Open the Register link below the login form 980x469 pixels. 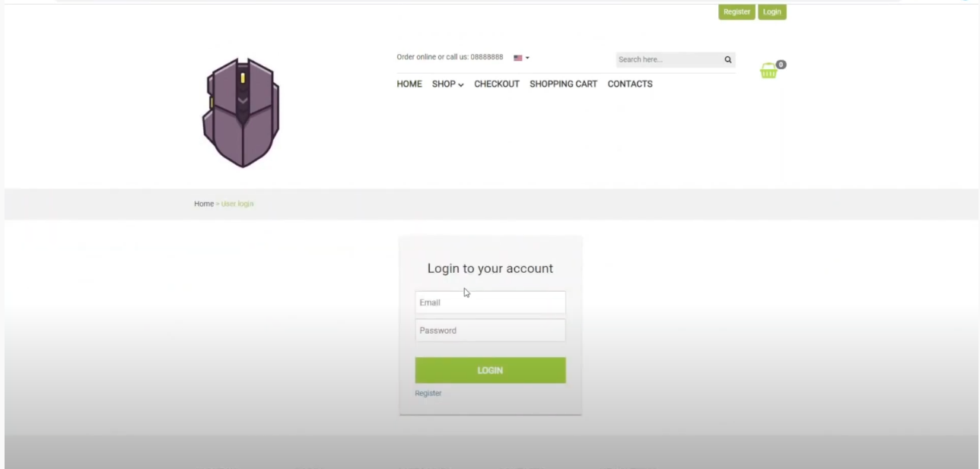click(428, 394)
